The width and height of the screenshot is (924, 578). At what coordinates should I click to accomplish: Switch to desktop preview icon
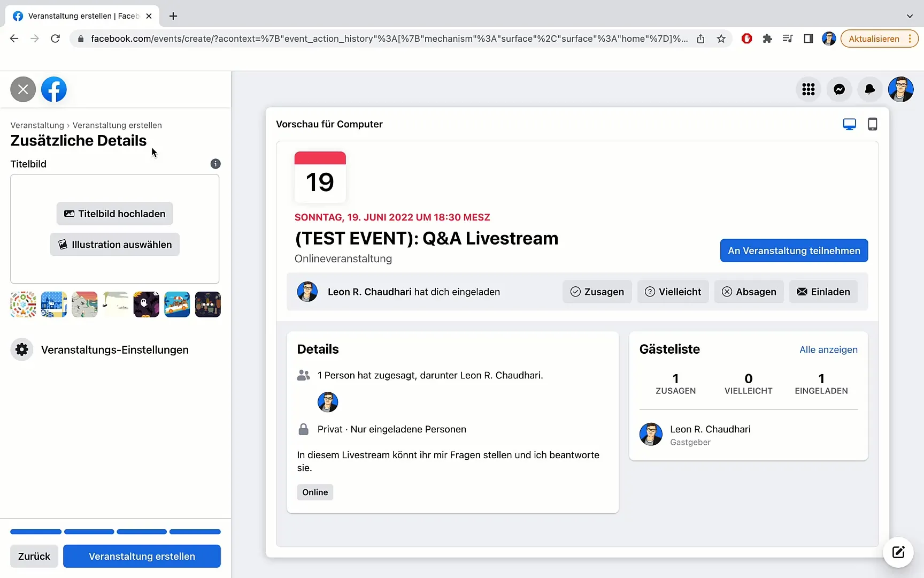coord(849,124)
